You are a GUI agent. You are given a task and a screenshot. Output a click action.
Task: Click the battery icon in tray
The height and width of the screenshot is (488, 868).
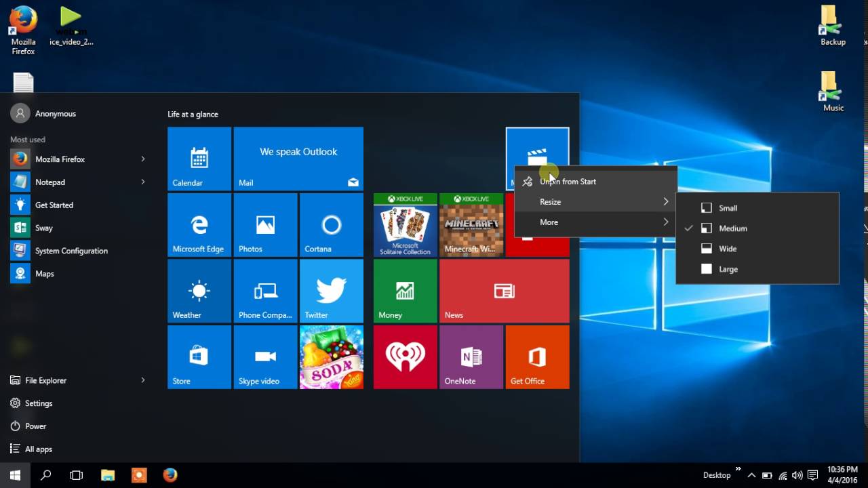pyautogui.click(x=767, y=475)
